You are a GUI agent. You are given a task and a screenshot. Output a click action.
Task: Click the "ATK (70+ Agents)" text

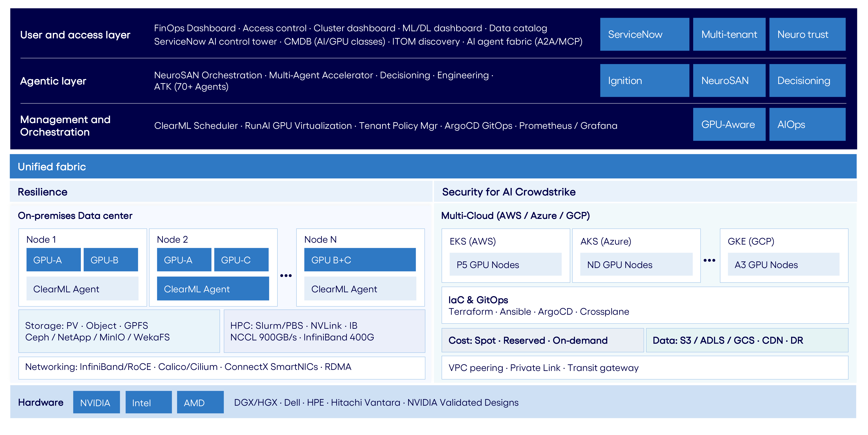coord(191,87)
